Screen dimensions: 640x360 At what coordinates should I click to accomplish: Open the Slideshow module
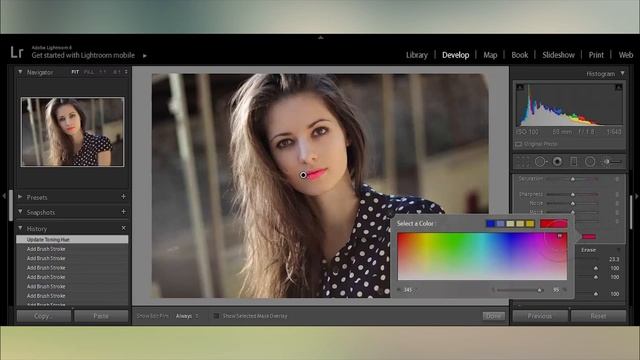pos(558,55)
